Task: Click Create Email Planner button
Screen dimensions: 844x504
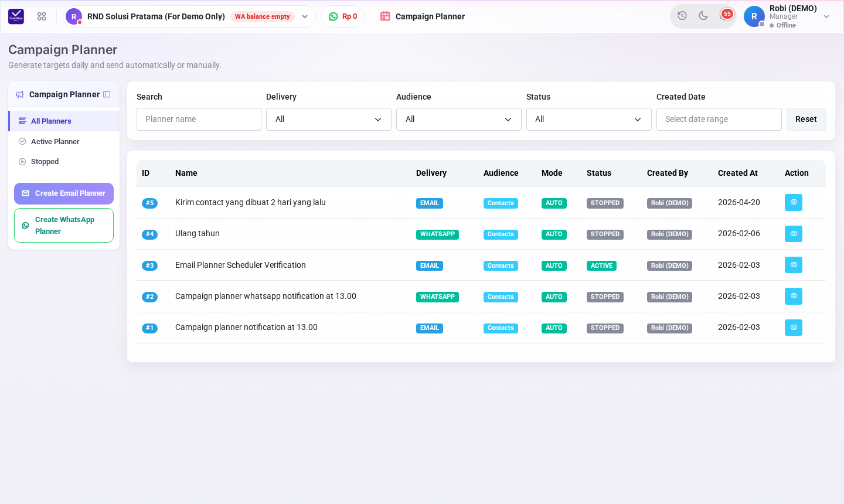Action: point(64,193)
